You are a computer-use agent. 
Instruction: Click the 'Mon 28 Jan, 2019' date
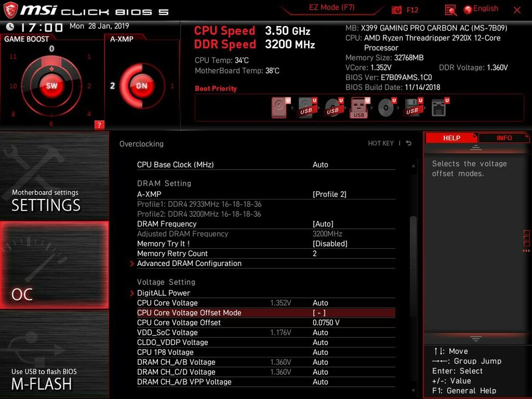[99, 26]
